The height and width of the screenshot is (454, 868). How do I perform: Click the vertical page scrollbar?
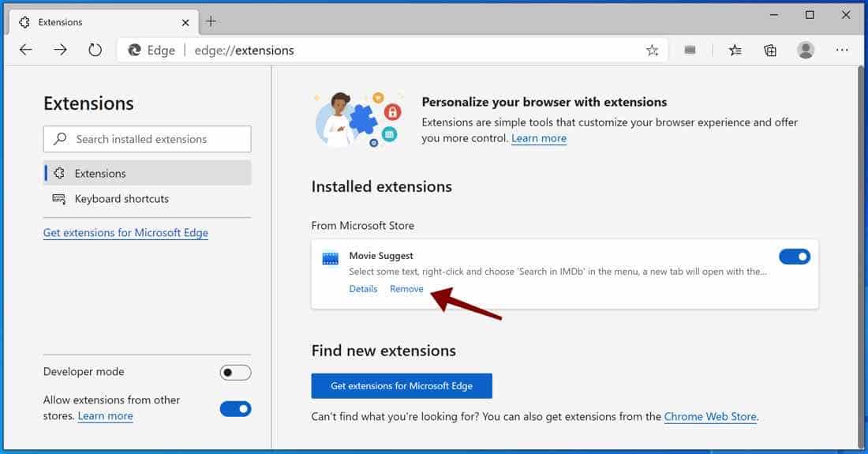pos(860,257)
